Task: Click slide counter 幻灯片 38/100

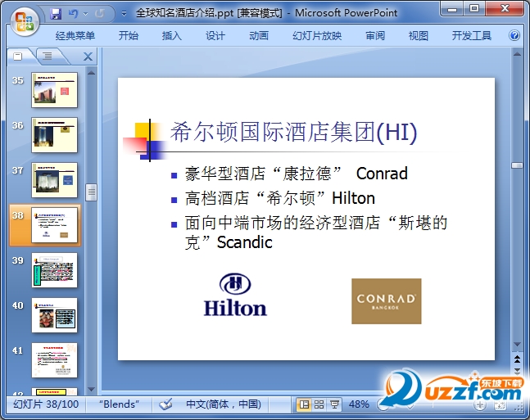Action: 46,404
